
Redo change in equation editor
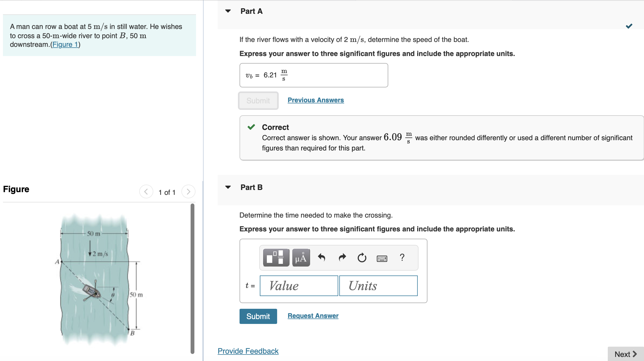[x=342, y=257]
